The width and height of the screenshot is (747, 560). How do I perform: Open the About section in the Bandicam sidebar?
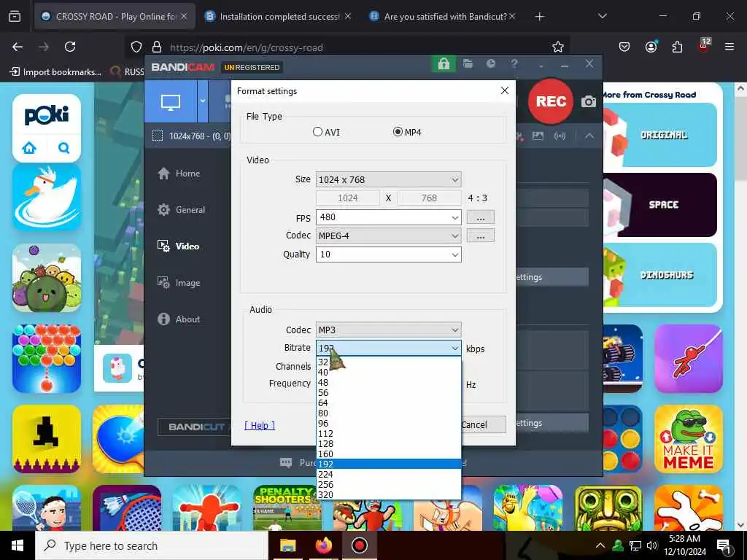click(179, 319)
